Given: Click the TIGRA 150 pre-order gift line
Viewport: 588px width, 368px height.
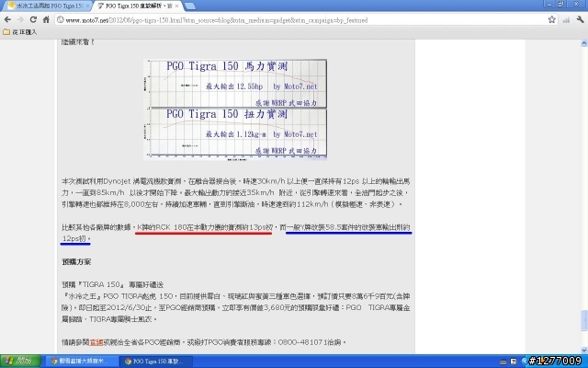Looking at the screenshot, I should 112,284.
